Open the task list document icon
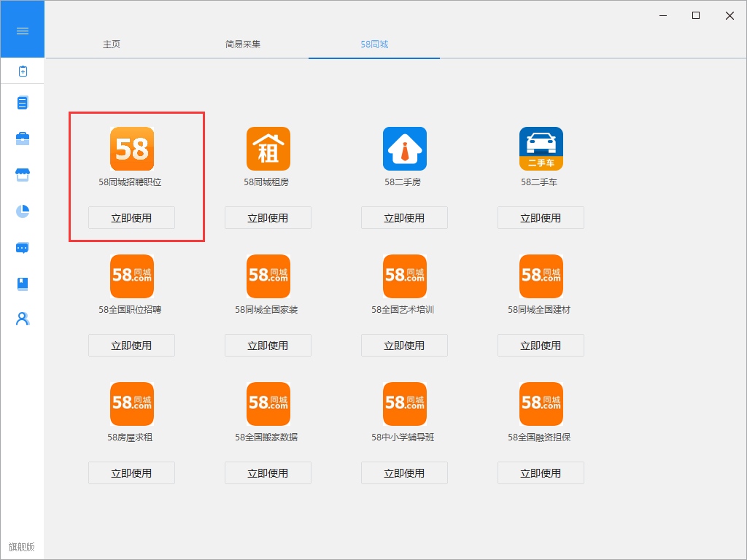 click(x=23, y=102)
